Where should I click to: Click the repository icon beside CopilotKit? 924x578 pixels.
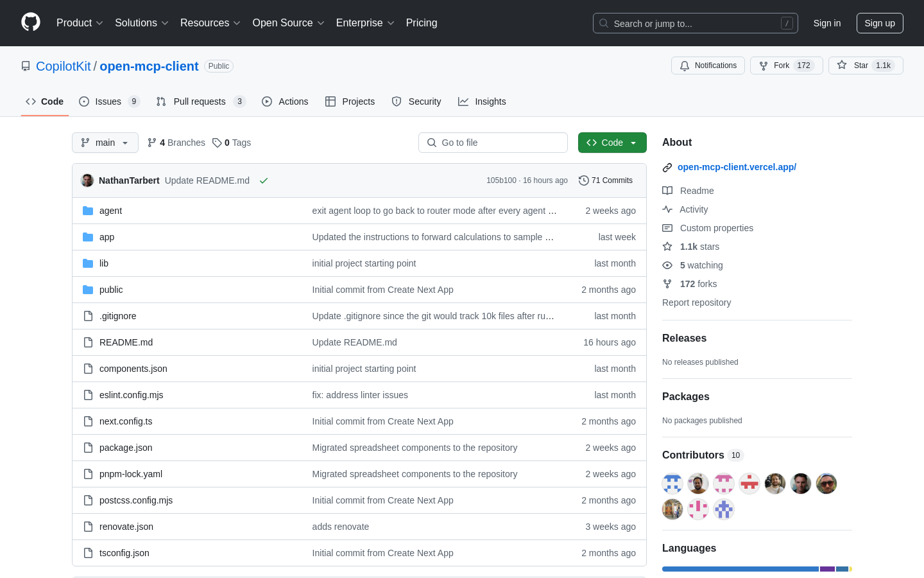coord(26,66)
